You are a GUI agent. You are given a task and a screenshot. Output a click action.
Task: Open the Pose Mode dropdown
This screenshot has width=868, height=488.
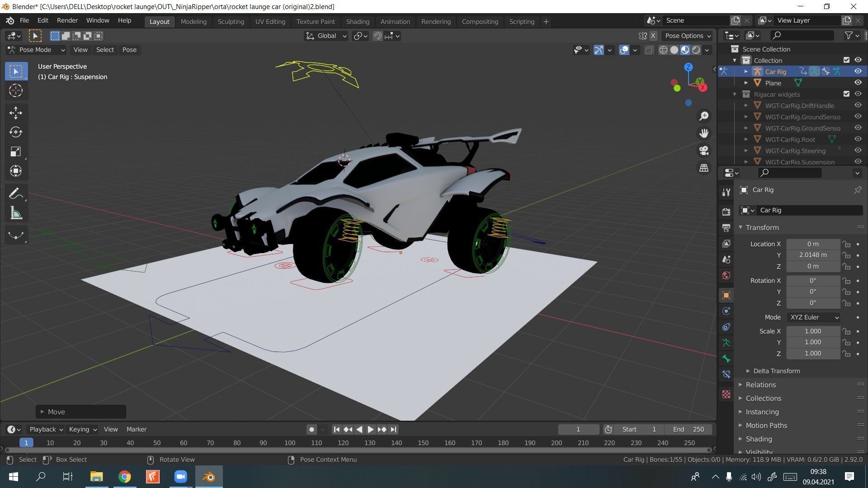(x=36, y=50)
